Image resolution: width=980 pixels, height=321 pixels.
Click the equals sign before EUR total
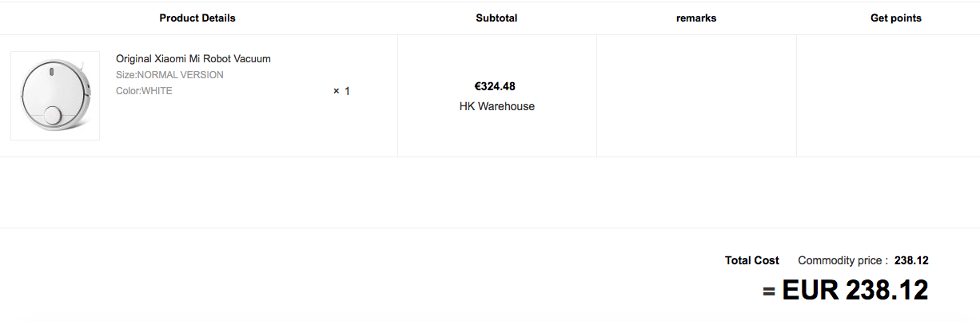click(769, 291)
